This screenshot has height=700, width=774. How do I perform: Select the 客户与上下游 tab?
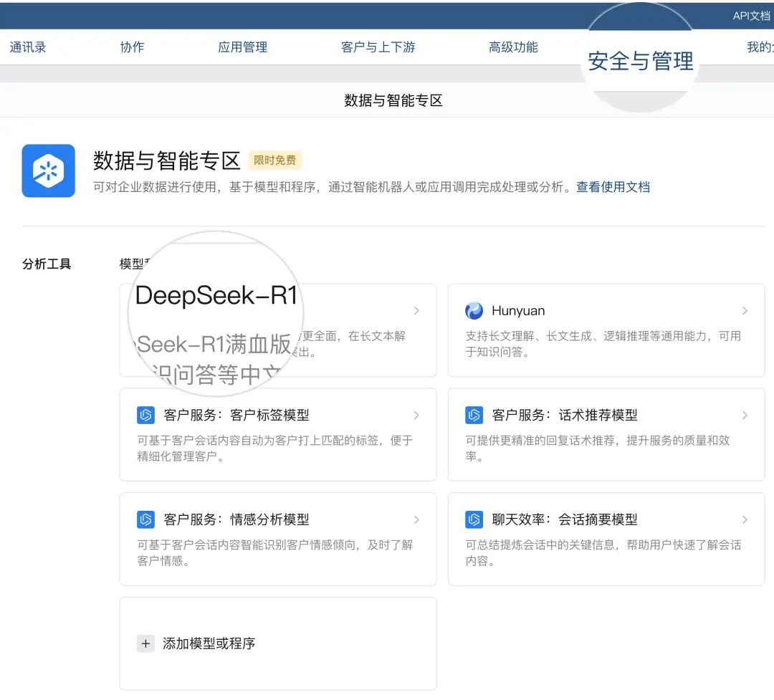(378, 47)
